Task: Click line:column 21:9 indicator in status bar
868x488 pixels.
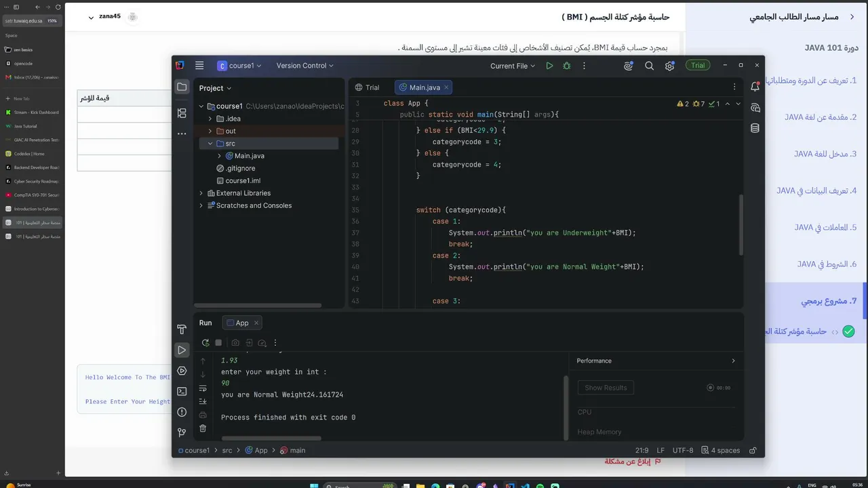Action: pos(642,450)
